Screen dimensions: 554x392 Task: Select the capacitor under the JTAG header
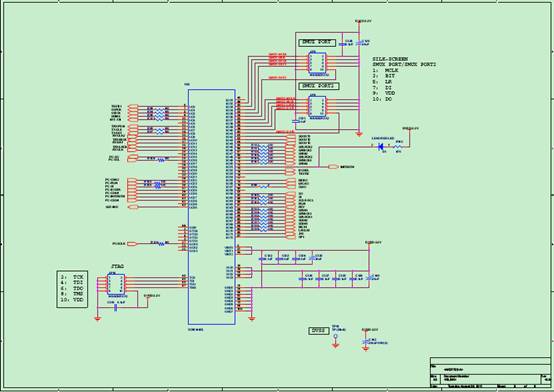pyautogui.click(x=115, y=308)
